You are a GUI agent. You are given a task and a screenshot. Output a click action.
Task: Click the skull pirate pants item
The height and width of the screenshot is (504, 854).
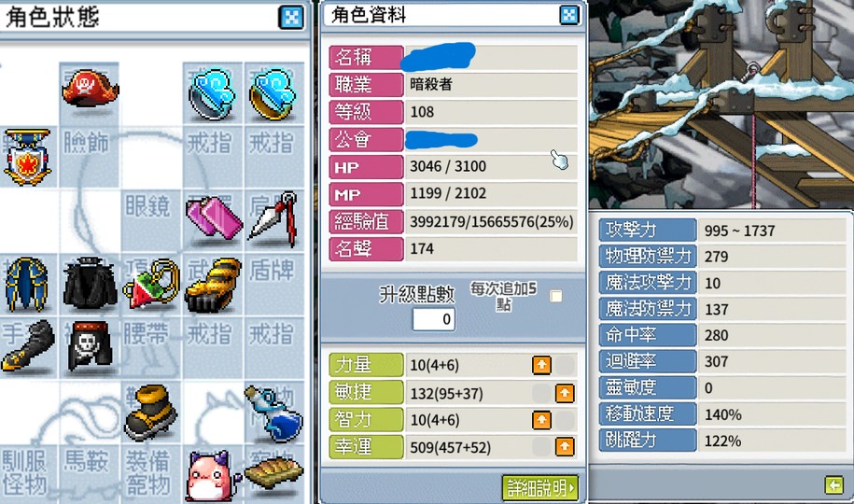(90, 347)
